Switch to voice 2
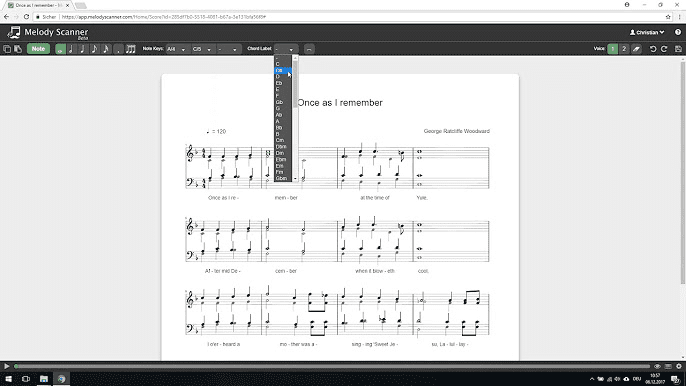Screen dimensions: 686x386 coord(624,49)
